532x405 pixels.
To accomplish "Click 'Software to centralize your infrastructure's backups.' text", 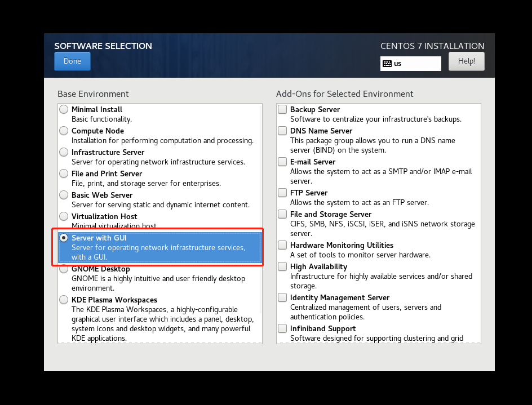I will tap(375, 119).
